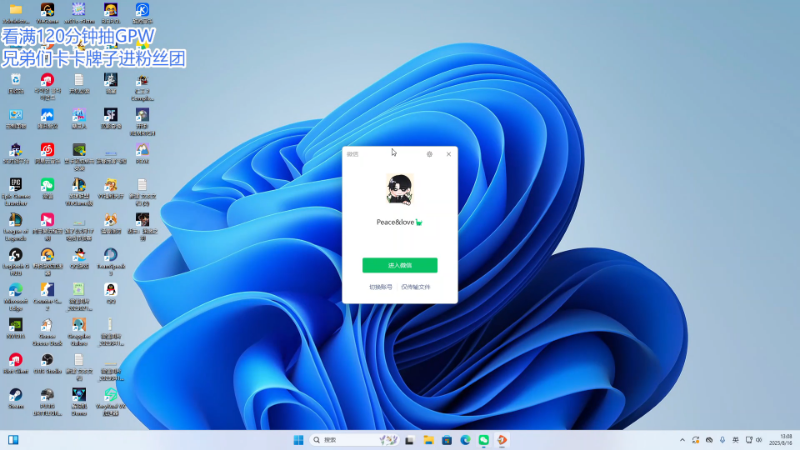This screenshot has height=450, width=800.
Task: Select the teal hexagon app desktop icon
Action: coord(111,402)
